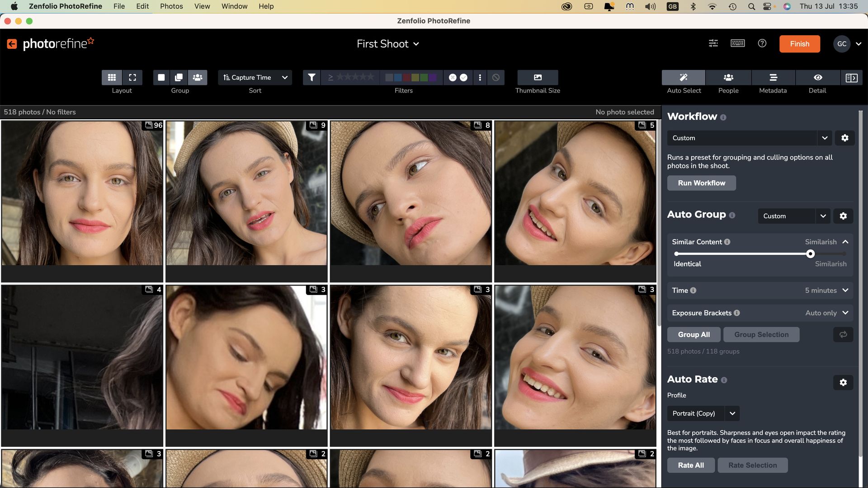Enable the accepted photos filter

[x=462, y=77]
